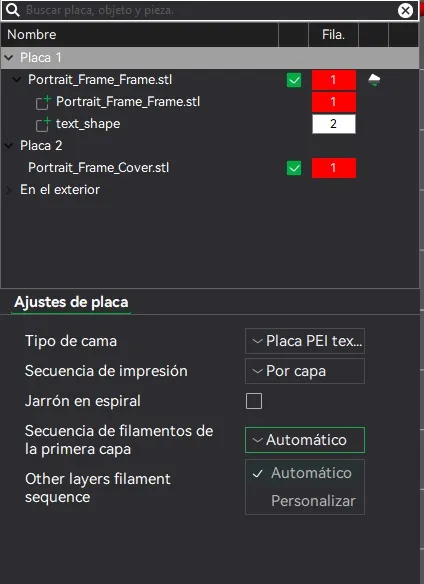Toggle printable checkbox for Portrait_Frame_Cover.stl
Viewport: 424px width, 584px height.
point(294,168)
